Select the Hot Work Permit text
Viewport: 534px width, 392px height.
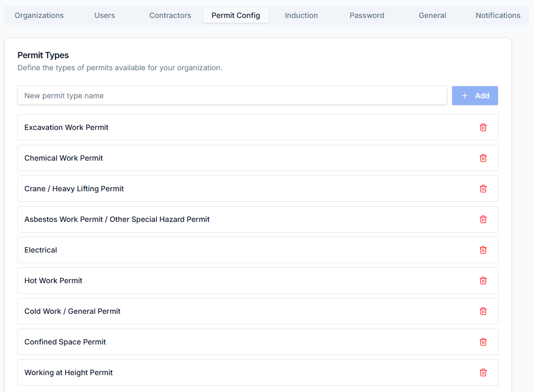[x=53, y=281]
